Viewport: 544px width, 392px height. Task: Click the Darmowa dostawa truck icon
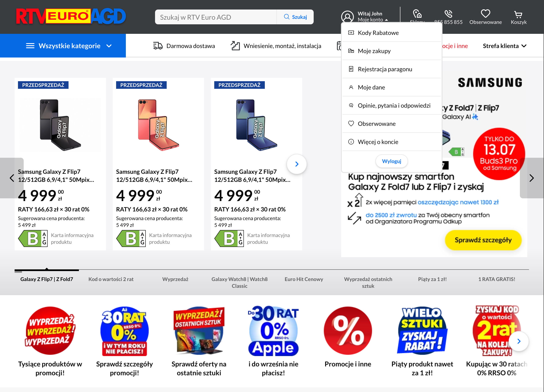click(x=158, y=46)
